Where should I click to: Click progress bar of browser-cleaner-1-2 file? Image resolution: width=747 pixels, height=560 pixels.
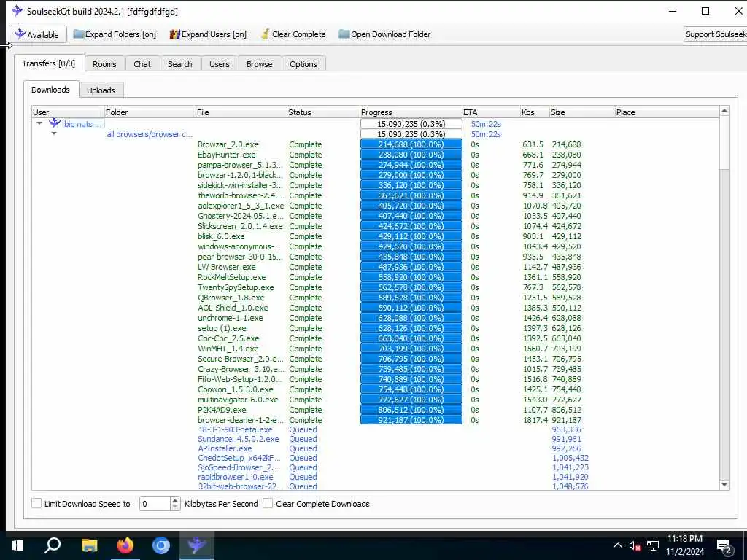point(411,420)
